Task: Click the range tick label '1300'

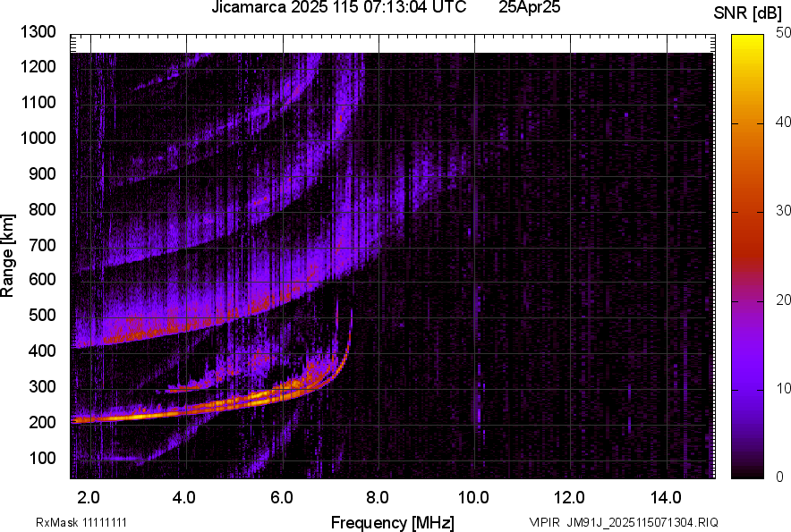Action: coord(38,32)
